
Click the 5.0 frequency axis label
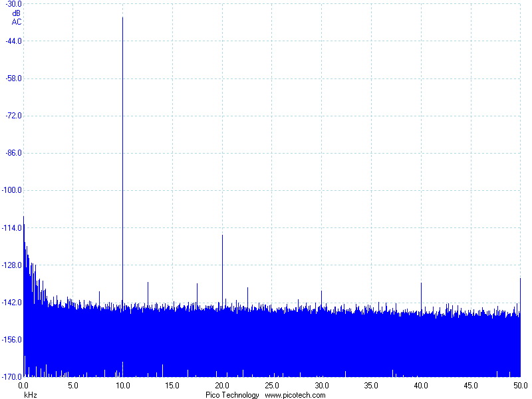(x=73, y=386)
